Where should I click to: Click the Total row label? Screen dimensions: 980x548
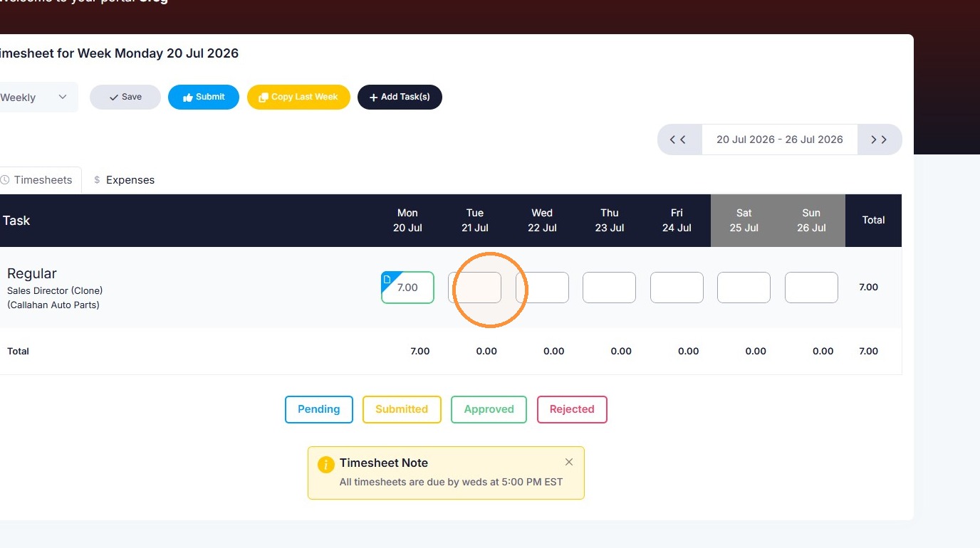click(19, 352)
